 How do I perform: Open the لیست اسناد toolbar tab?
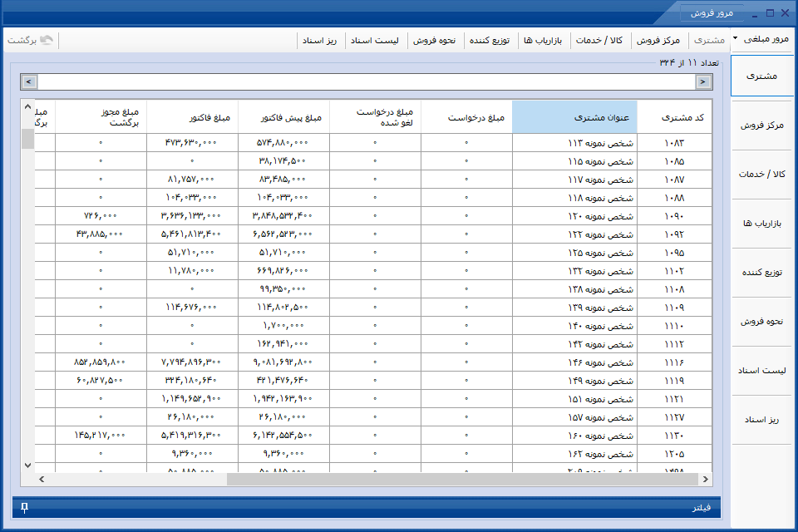coord(375,40)
